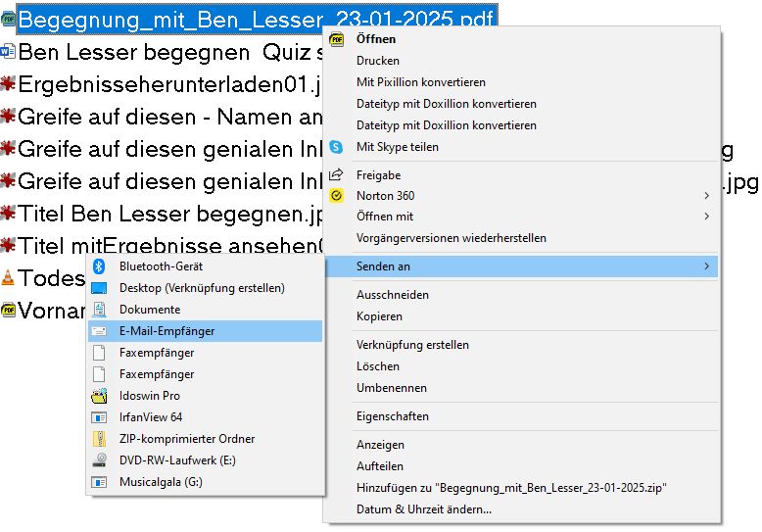Viewport: 762px width, 532px height.
Task: Click the Bluetooth-Gerät icon
Action: click(x=98, y=266)
